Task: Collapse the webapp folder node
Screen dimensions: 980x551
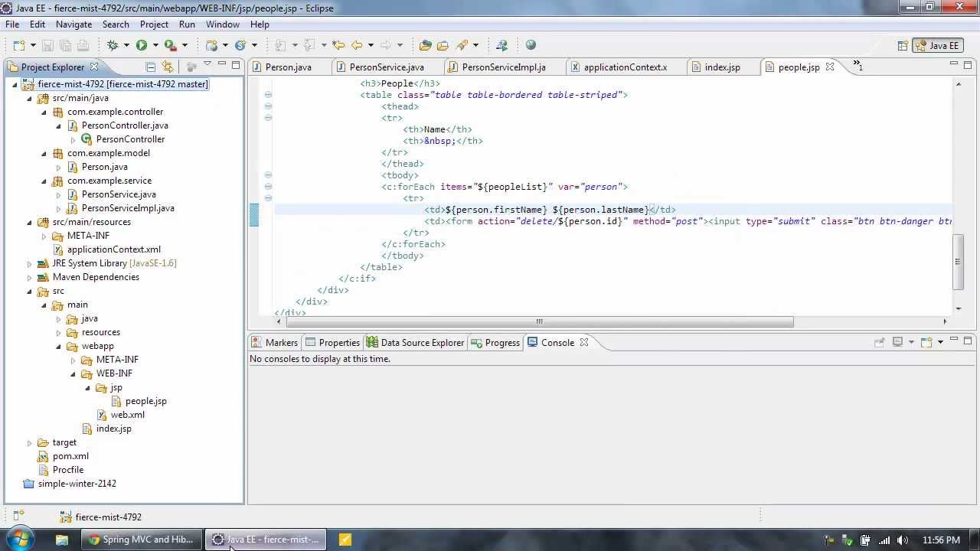Action: point(59,346)
